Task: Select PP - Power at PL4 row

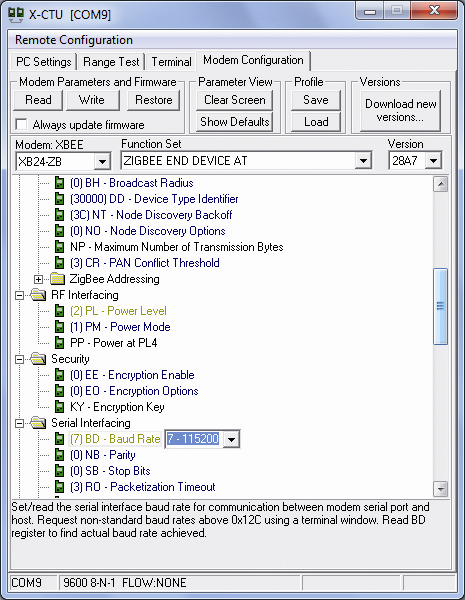Action: pyautogui.click(x=113, y=343)
